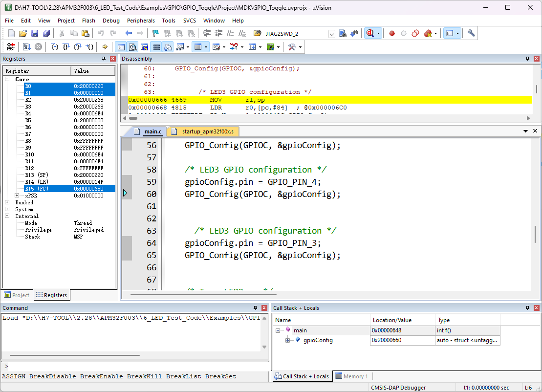Screen dimensions: 542x392
Task: Expand the Banked register group
Action: 7,202
